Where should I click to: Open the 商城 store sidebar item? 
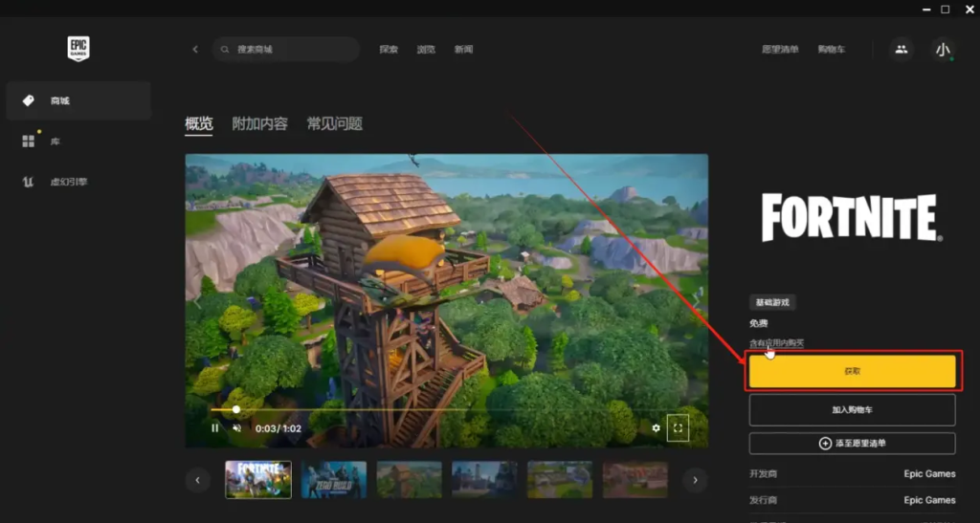78,100
